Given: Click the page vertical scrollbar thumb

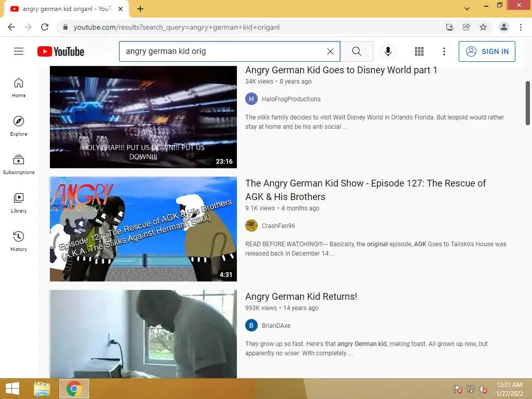Looking at the screenshot, I should (528, 103).
